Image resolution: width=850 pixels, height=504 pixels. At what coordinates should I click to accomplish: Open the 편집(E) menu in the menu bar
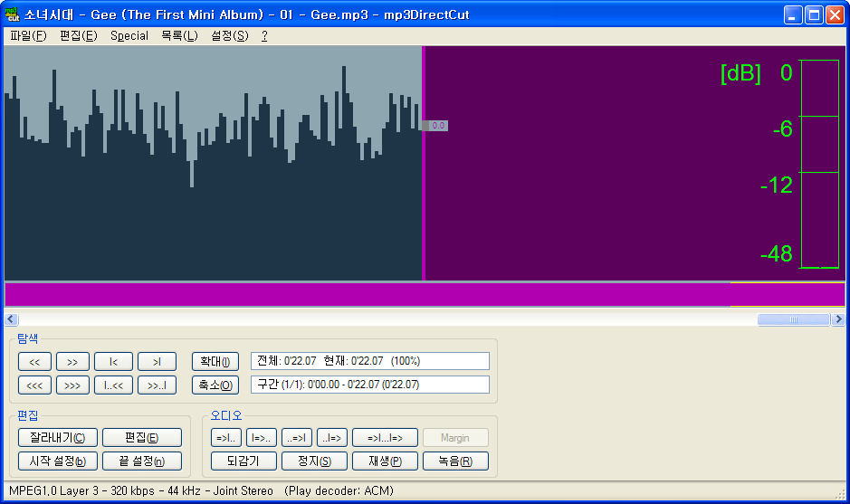[x=79, y=36]
